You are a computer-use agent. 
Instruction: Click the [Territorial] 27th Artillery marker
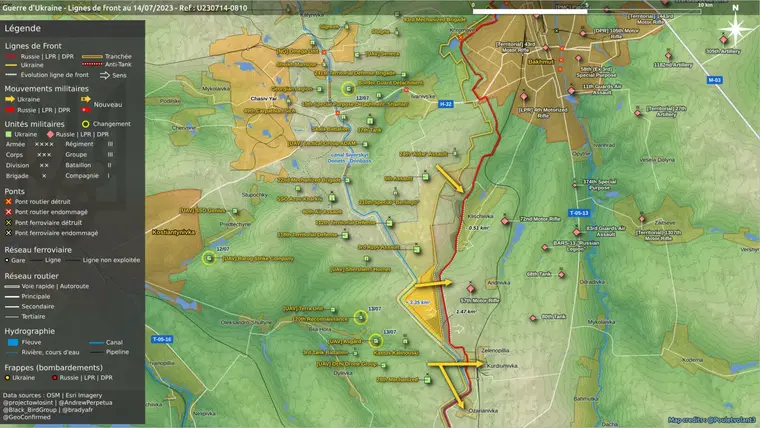638,113
